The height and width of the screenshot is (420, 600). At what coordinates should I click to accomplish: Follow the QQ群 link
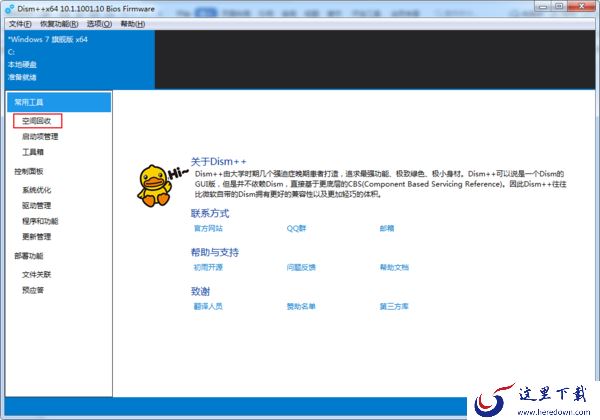[296, 228]
